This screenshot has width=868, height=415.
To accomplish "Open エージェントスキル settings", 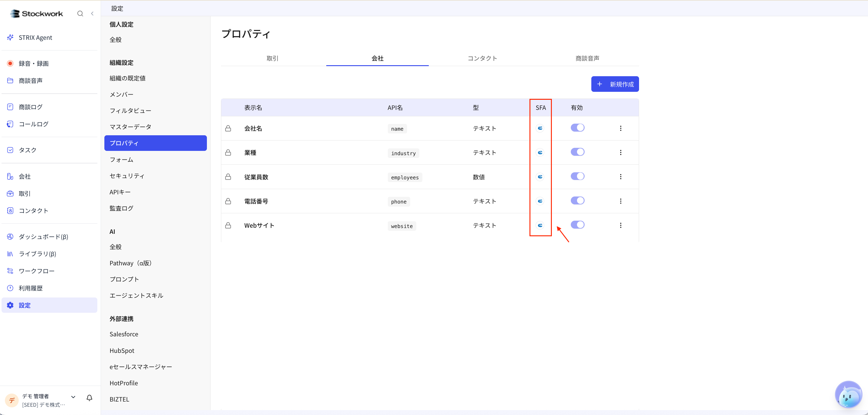I will [x=156, y=295].
